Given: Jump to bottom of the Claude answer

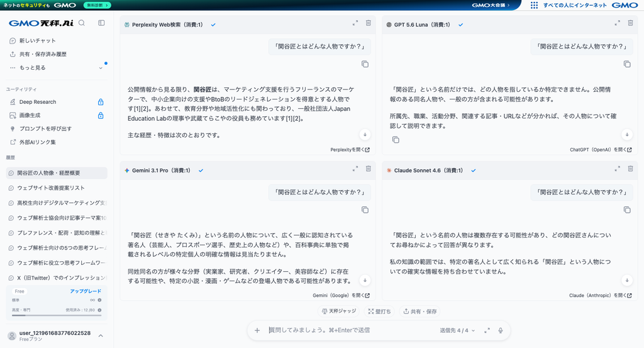Looking at the screenshot, I should click(x=627, y=281).
